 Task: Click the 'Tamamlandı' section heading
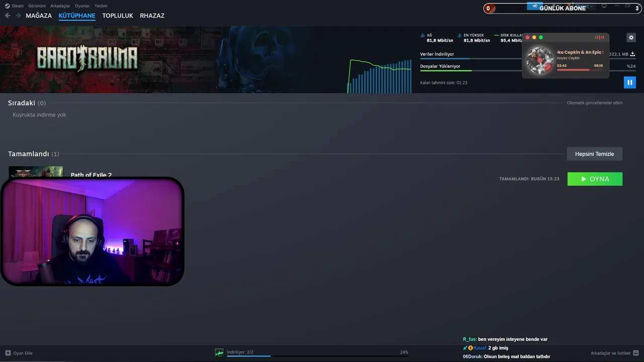pos(28,154)
